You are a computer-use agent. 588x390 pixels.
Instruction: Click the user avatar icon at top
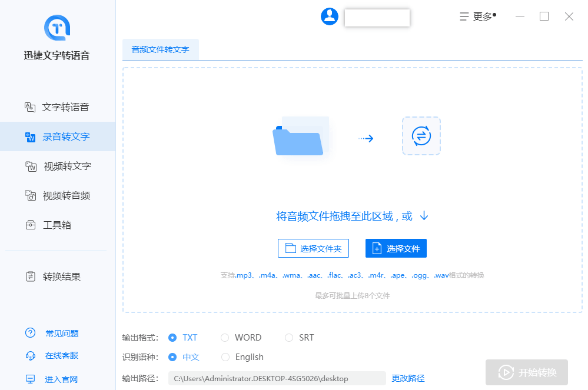tap(330, 16)
